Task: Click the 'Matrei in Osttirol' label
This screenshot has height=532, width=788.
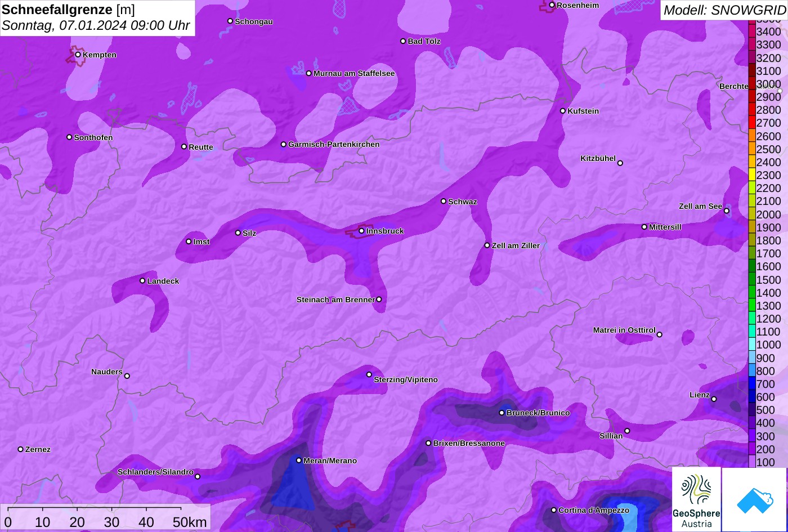Action: pyautogui.click(x=624, y=330)
